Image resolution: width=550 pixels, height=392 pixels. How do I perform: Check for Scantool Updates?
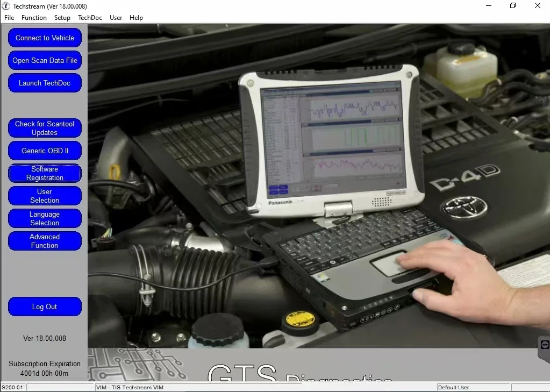click(x=45, y=128)
